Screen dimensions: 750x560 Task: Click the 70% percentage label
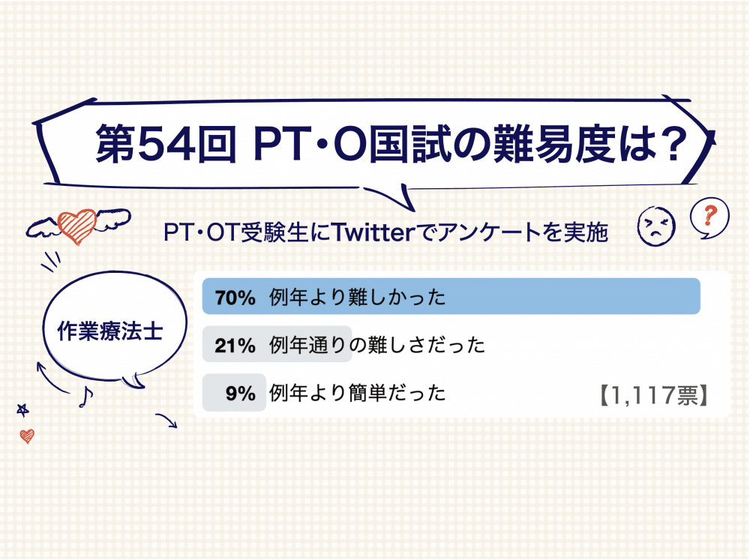click(235, 298)
